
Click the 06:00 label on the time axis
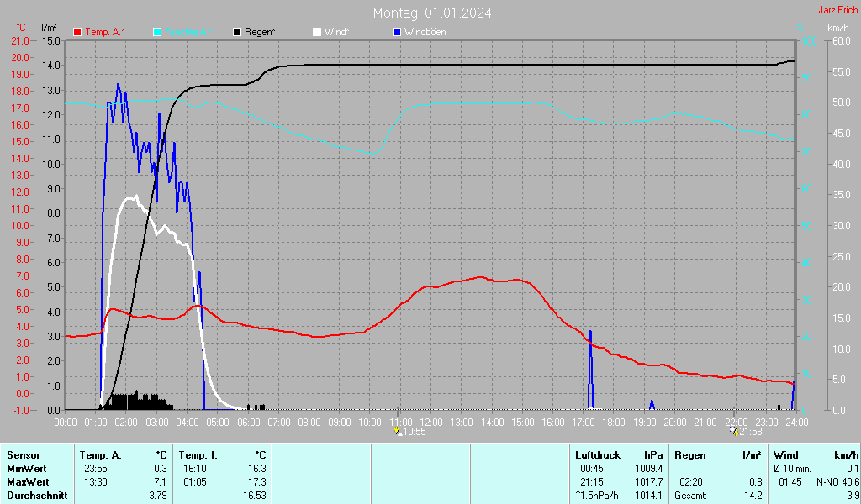(248, 423)
